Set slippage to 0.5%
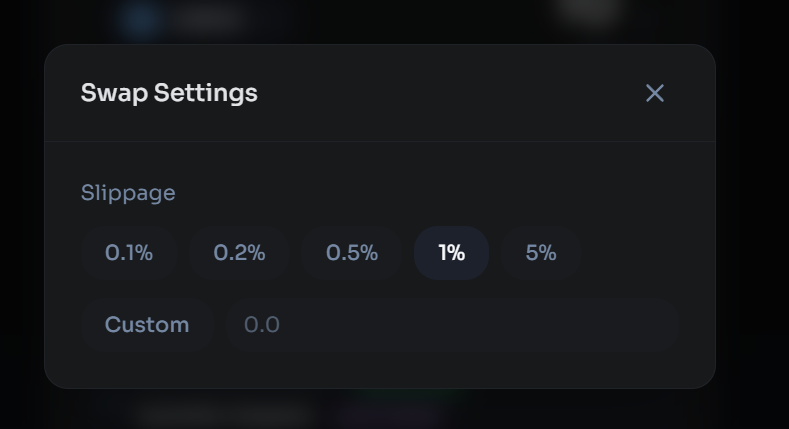 (352, 252)
